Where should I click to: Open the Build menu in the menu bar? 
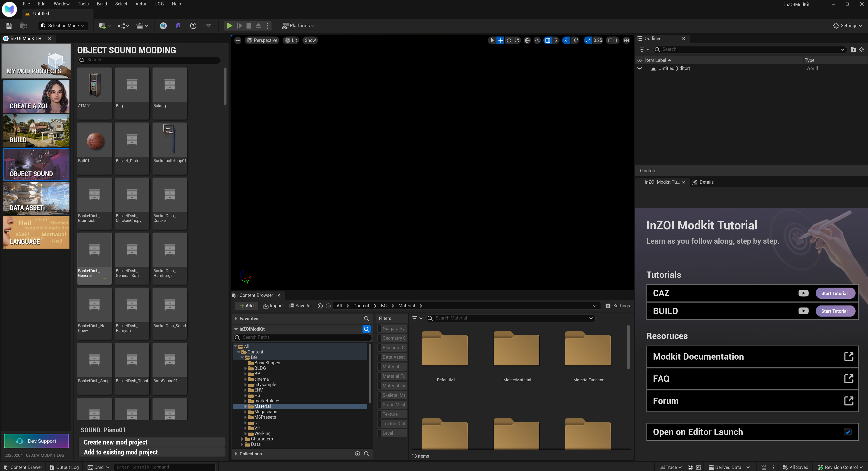(x=102, y=4)
